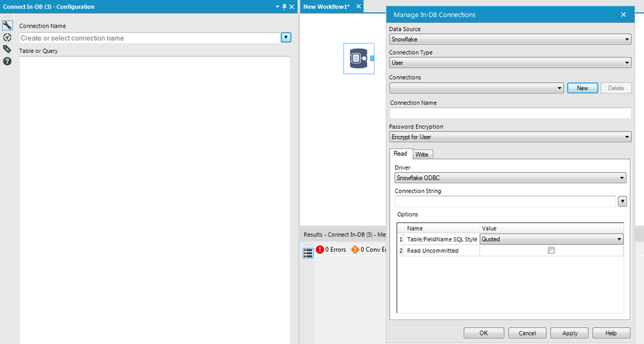Toggle the Read Uncommitted checkbox
Image resolution: width=644 pixels, height=344 pixels.
click(x=551, y=251)
